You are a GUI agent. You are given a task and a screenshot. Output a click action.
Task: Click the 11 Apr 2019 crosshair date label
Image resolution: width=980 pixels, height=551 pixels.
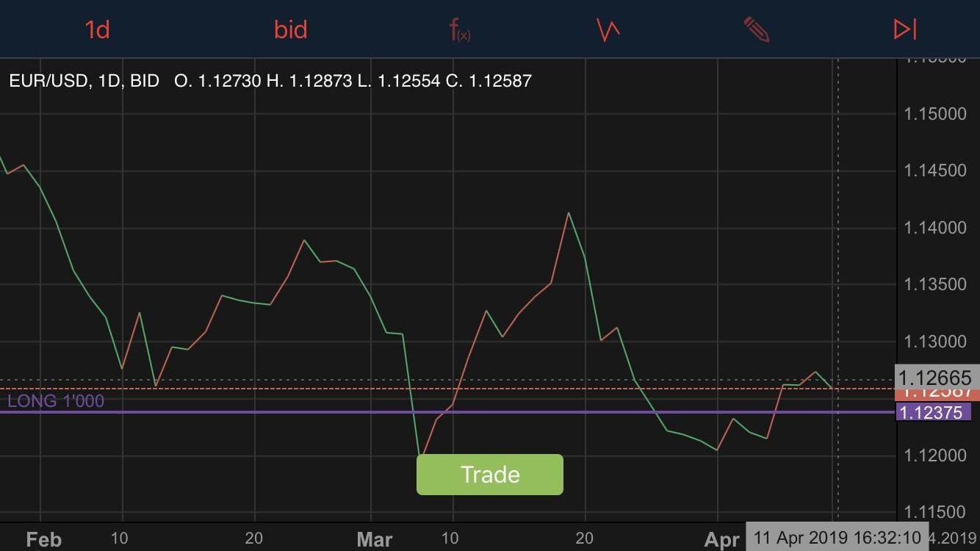coord(837,537)
